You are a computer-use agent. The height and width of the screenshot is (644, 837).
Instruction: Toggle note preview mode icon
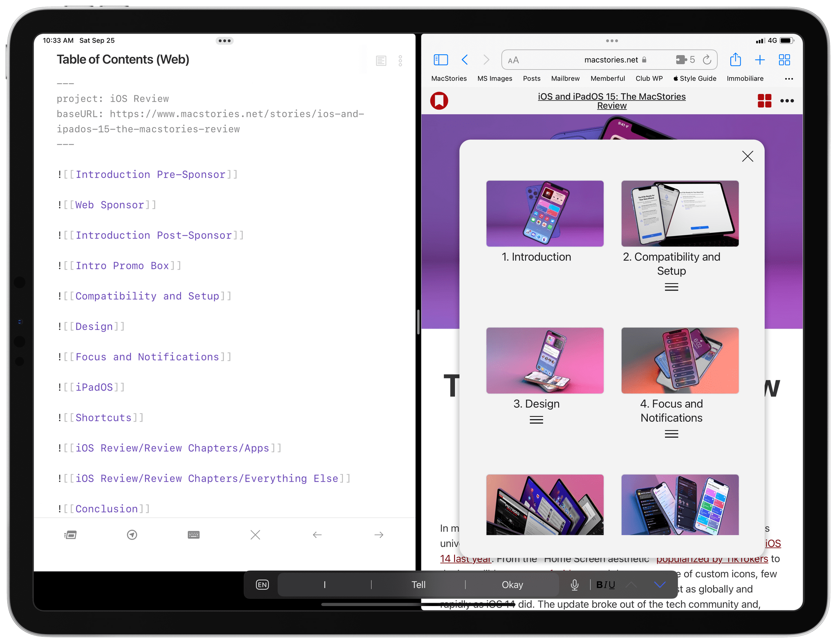tap(381, 61)
